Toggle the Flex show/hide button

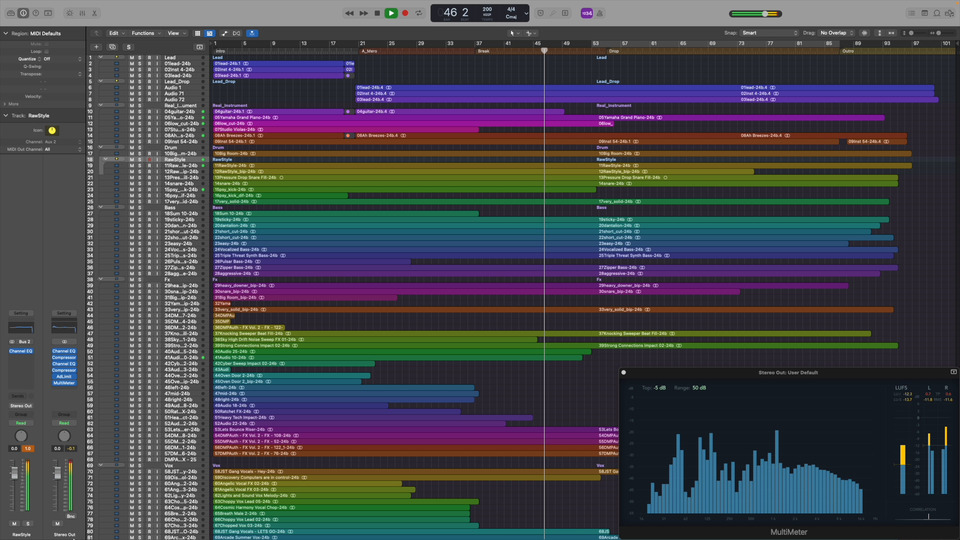(236, 33)
